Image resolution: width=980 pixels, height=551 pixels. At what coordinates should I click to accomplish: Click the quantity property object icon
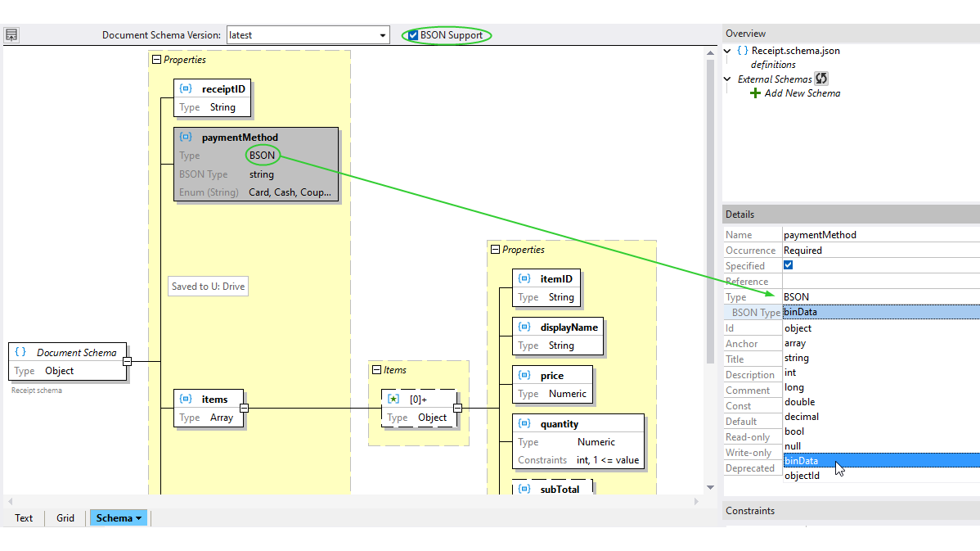(x=524, y=423)
